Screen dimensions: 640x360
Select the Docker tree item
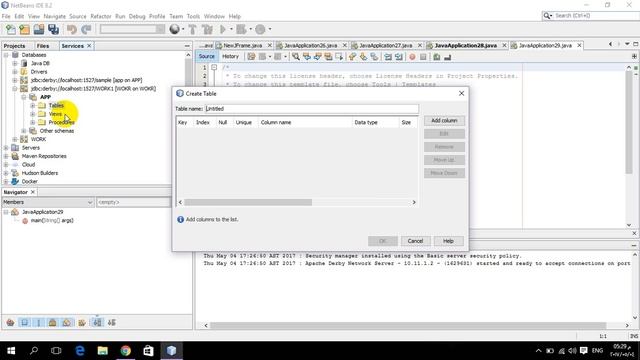click(x=29, y=181)
